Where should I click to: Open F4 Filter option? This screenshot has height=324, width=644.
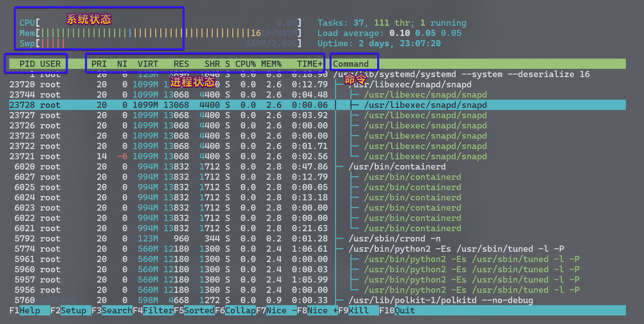point(158,311)
